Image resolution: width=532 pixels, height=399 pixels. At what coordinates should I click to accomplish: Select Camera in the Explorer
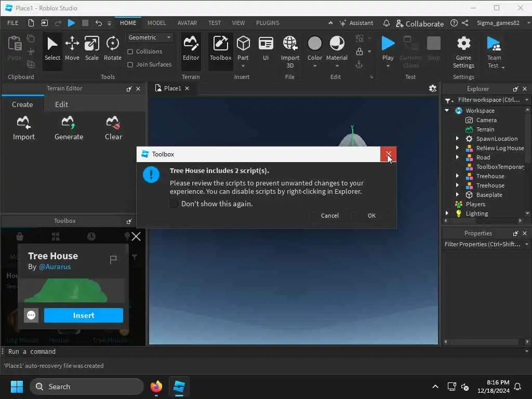tap(486, 120)
